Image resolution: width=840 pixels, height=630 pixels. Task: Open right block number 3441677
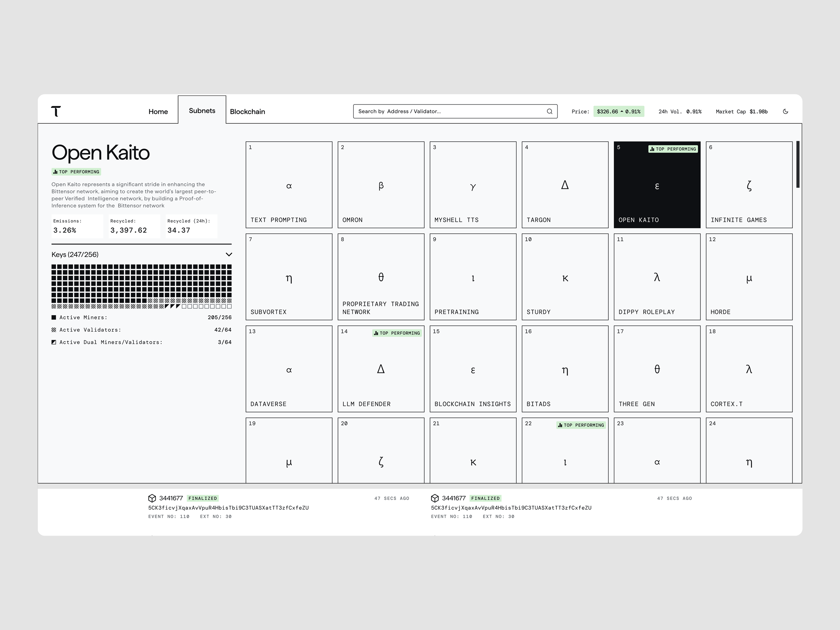[454, 498]
